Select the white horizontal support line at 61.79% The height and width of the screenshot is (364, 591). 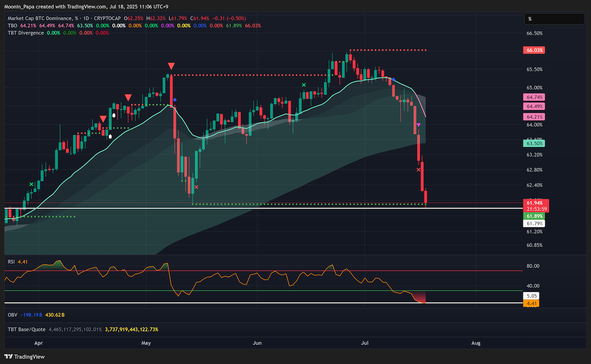[264, 209]
